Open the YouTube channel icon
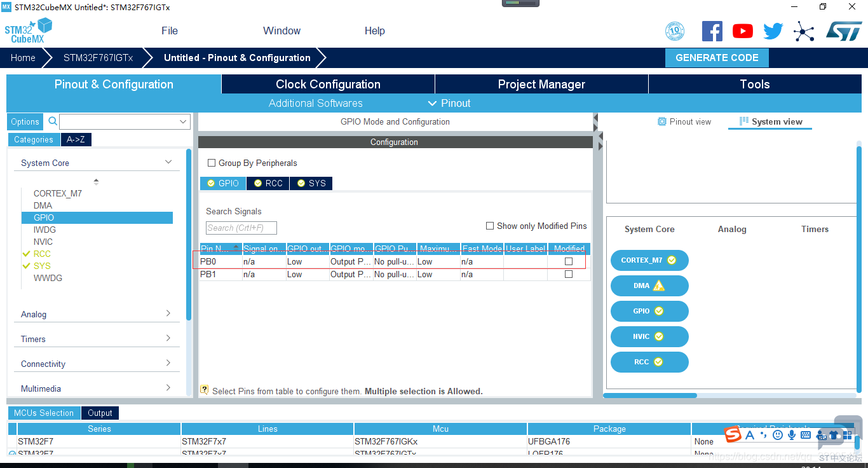 click(x=743, y=31)
